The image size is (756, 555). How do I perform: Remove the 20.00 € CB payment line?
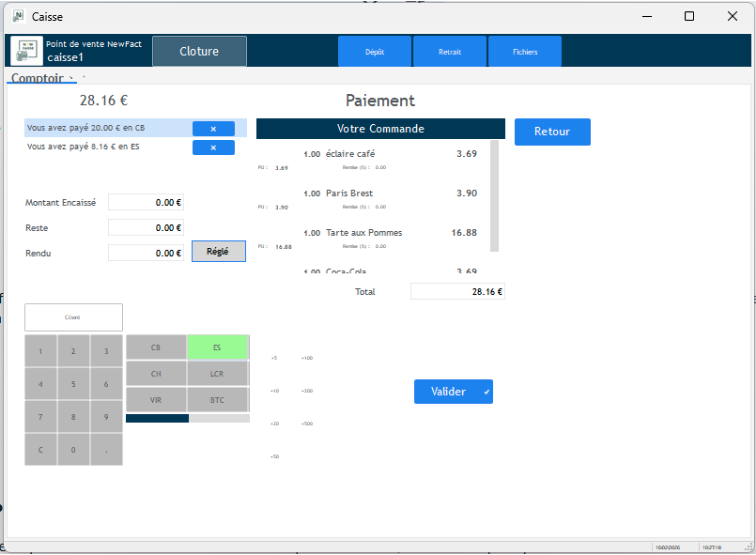tap(214, 129)
